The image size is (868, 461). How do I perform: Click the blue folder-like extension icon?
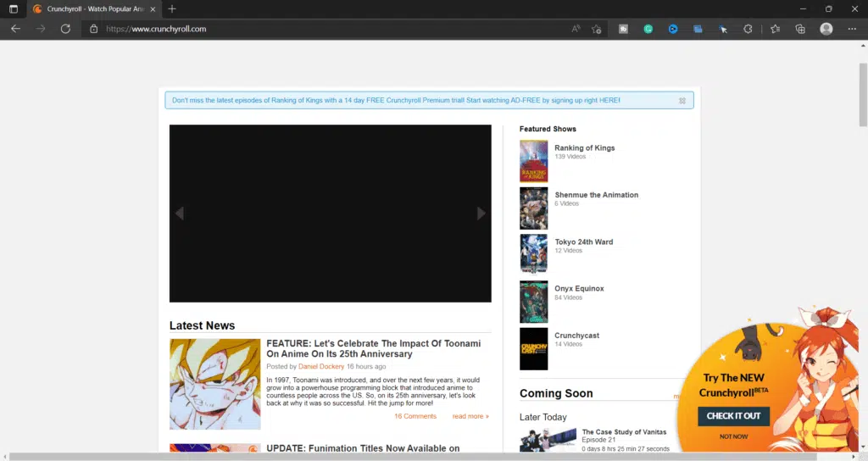coord(698,29)
